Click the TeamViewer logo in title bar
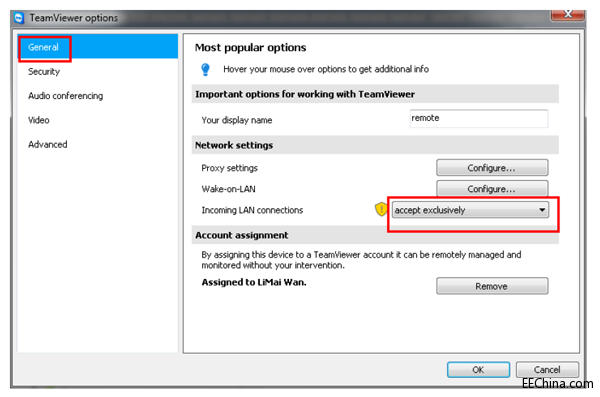600x397 pixels. (x=18, y=18)
